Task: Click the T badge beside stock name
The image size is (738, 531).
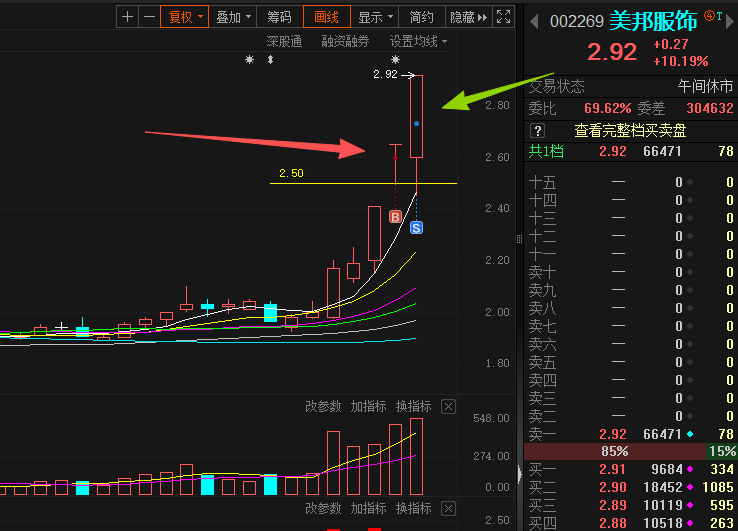Action: 719,16
